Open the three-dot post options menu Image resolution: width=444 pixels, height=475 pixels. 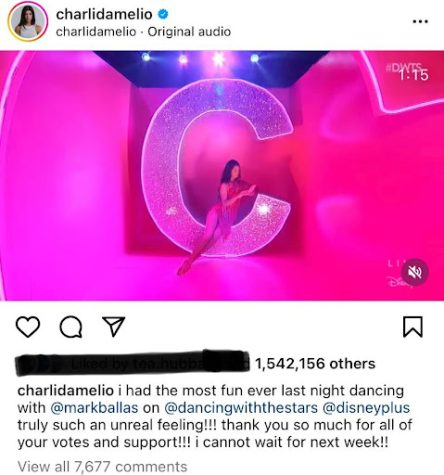[x=420, y=22]
